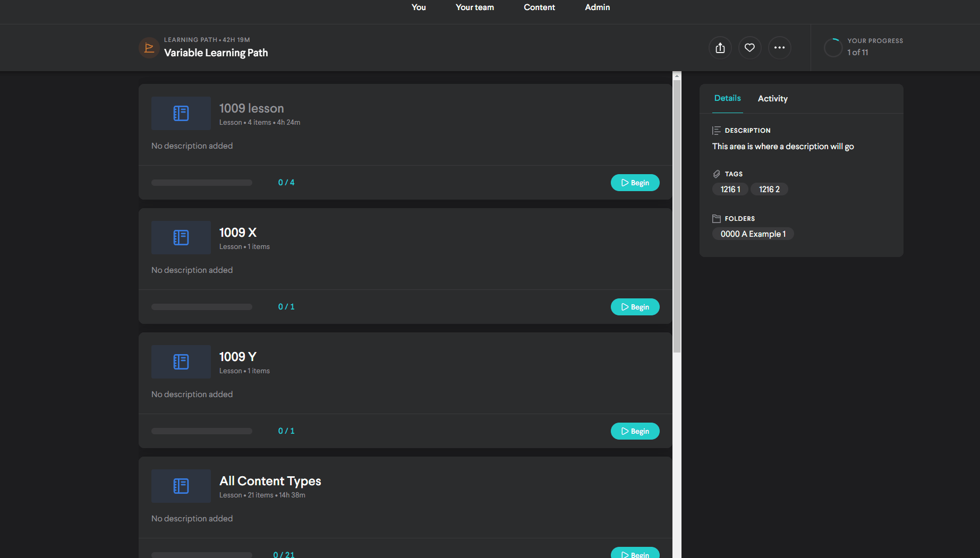Favorite the learning path with the heart icon
Screen dimensions: 980x558
750,47
